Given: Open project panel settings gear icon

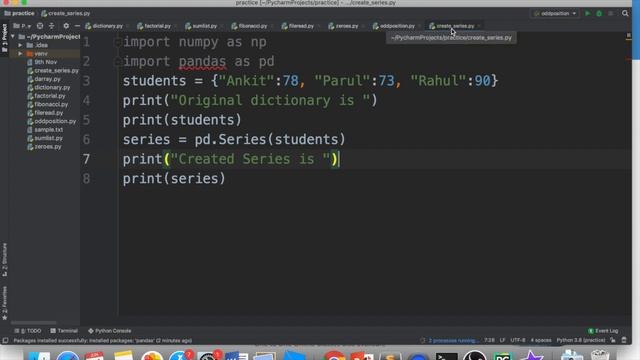Looking at the screenshot, I should (66, 26).
